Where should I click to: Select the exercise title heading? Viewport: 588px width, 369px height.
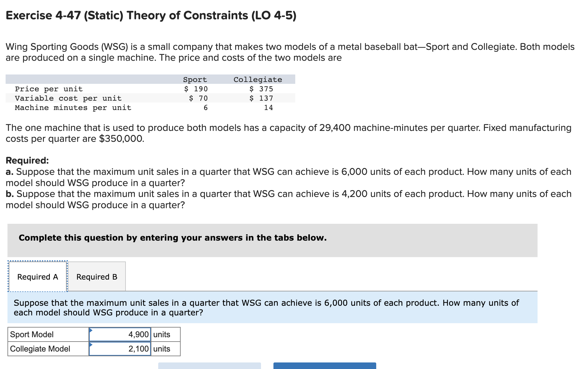coord(151,15)
